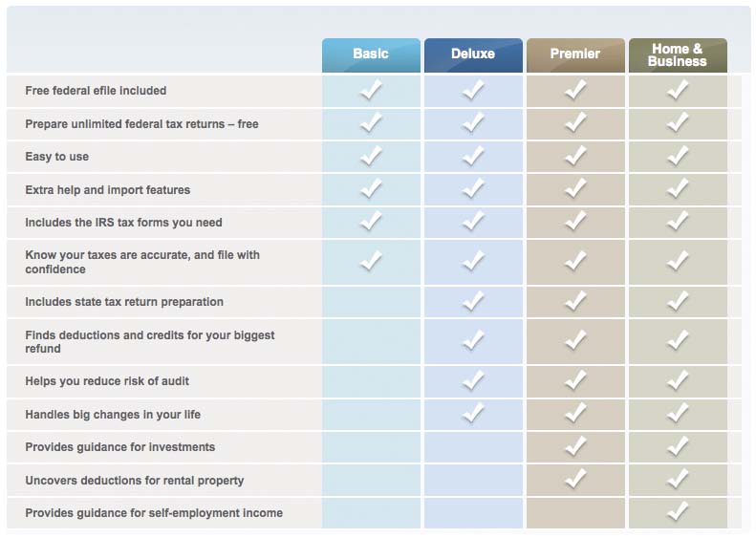Image resolution: width=756 pixels, height=538 pixels.
Task: Click the 'Free federal efile included' feature label
Action: (96, 91)
